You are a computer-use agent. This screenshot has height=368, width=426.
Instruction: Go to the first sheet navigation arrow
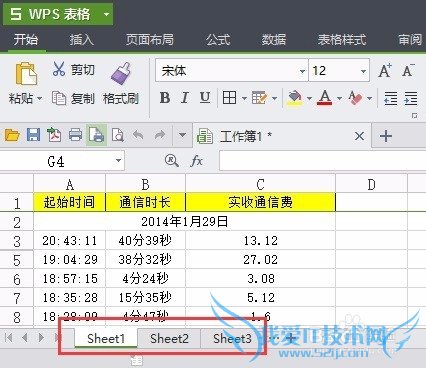pyautogui.click(x=9, y=338)
